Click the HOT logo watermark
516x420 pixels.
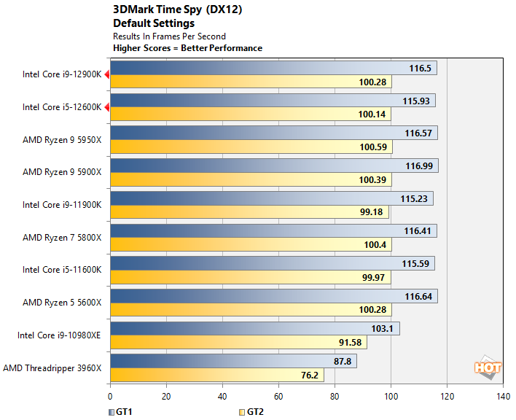click(x=488, y=368)
